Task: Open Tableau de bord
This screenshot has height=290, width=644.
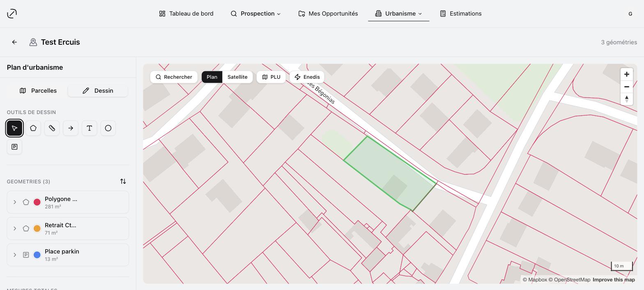Action: pos(186,14)
